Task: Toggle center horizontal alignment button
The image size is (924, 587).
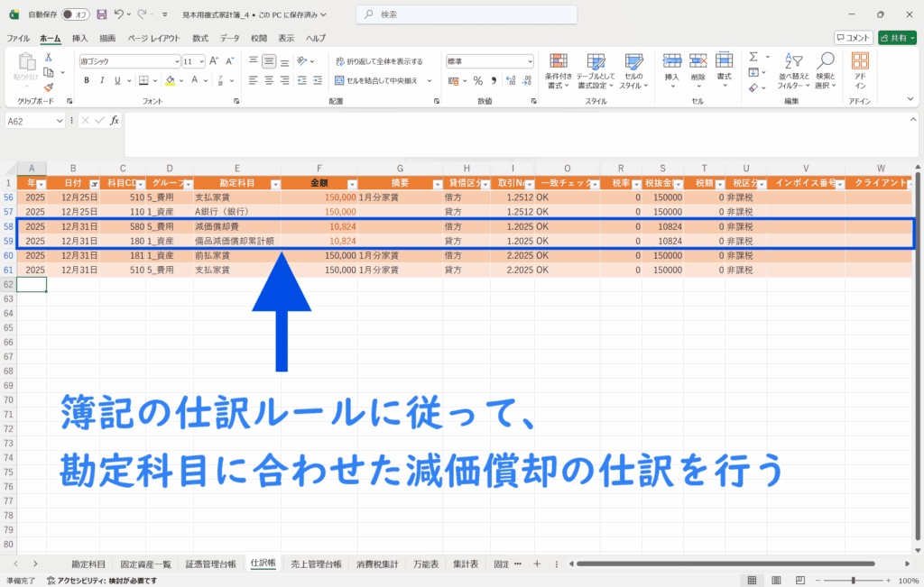Action: point(269,80)
